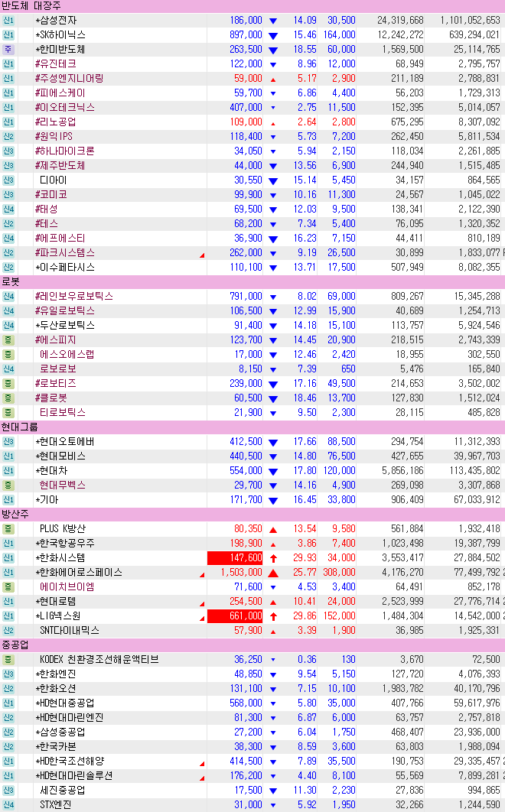The height and width of the screenshot is (812, 505).
Task: Click the red corner marker in HD현대마린솔루션 row
Action: click(202, 778)
